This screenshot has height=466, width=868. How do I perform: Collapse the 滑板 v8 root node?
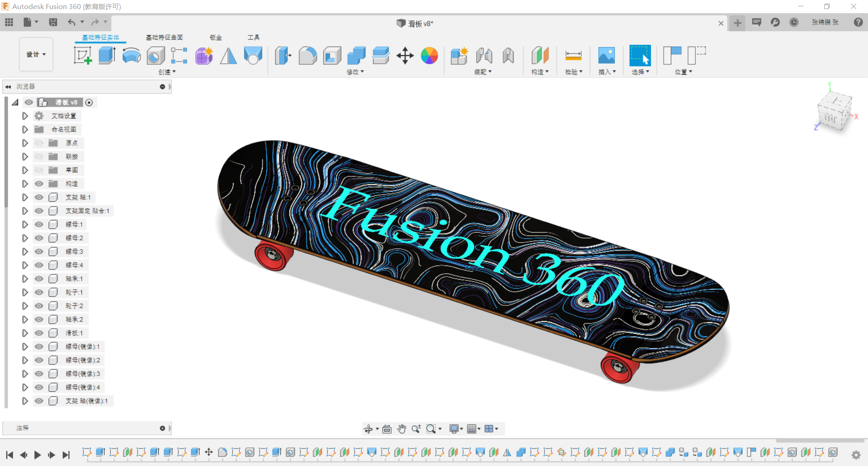[x=15, y=103]
